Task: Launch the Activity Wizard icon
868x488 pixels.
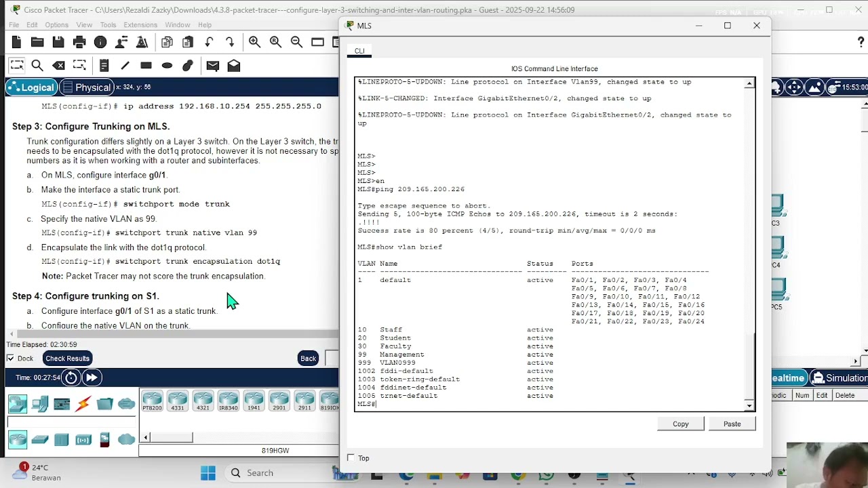Action: click(142, 42)
